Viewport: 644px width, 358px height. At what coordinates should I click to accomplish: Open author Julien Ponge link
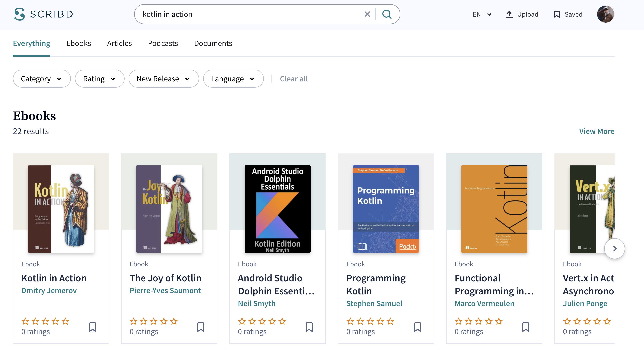[x=585, y=303]
